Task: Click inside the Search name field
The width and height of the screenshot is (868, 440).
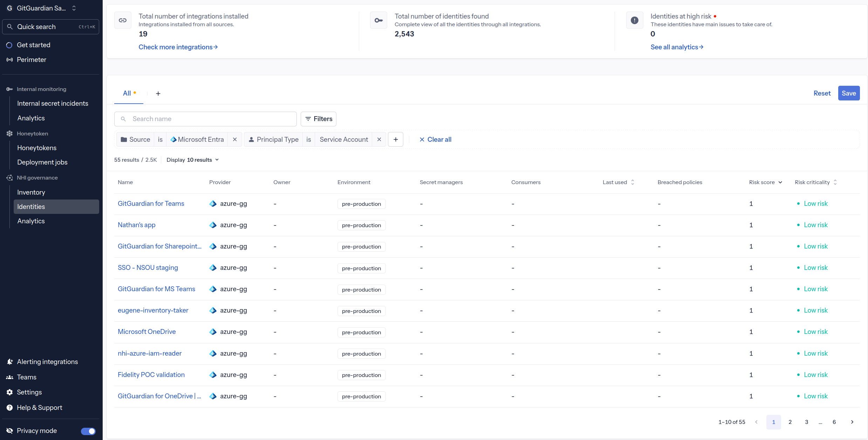Action: coord(205,119)
